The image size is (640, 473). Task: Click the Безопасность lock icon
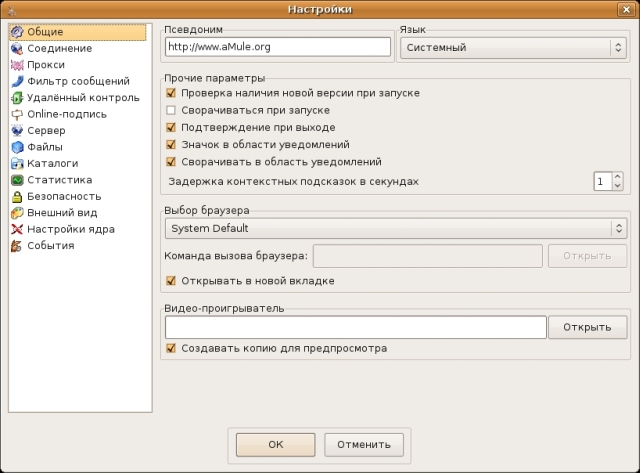point(16,196)
